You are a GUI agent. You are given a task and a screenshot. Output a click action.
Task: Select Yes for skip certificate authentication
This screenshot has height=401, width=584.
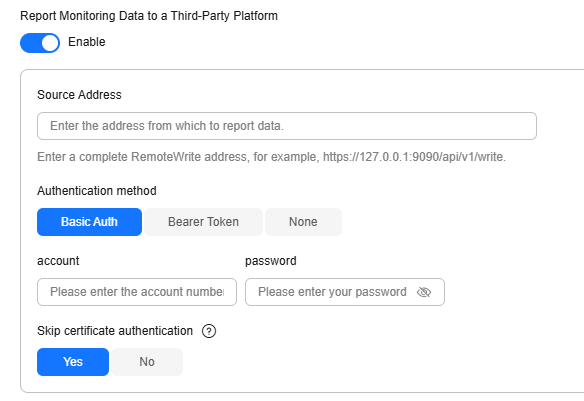pyautogui.click(x=73, y=362)
